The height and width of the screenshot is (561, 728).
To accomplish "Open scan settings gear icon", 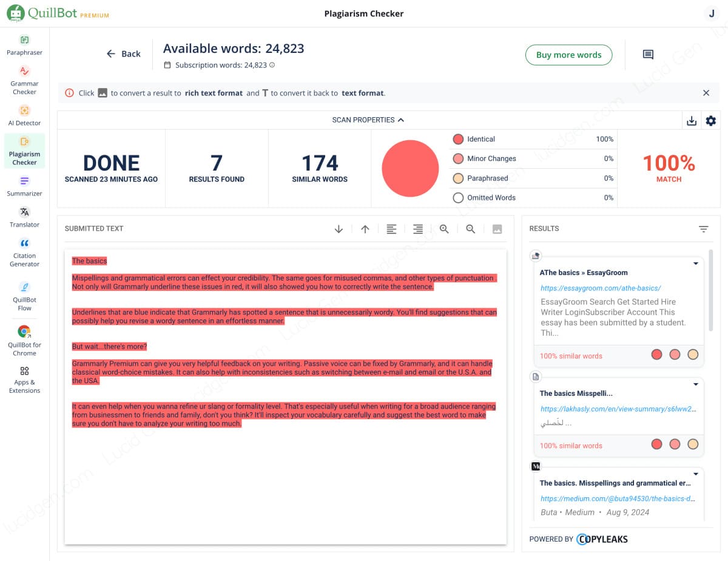I will (x=711, y=121).
